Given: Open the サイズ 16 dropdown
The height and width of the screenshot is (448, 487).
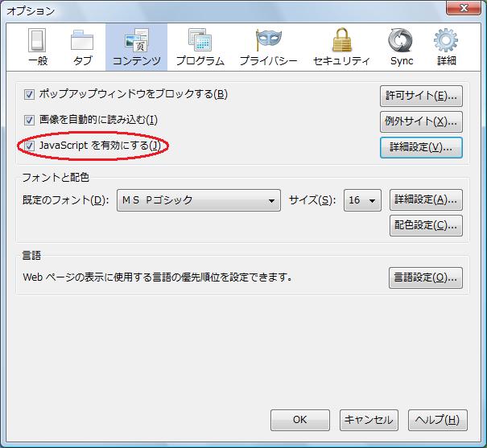Looking at the screenshot, I should [362, 200].
